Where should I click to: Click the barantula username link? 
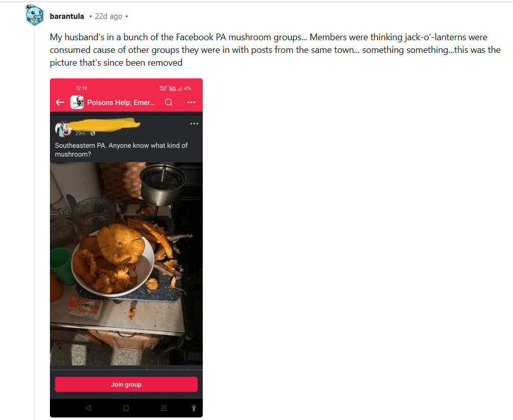[x=67, y=16]
